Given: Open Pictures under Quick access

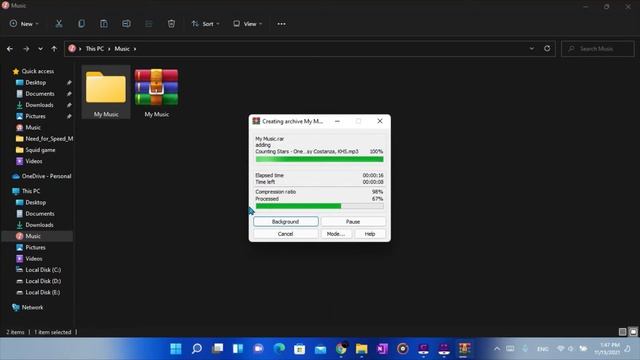Looking at the screenshot, I should tap(36, 116).
